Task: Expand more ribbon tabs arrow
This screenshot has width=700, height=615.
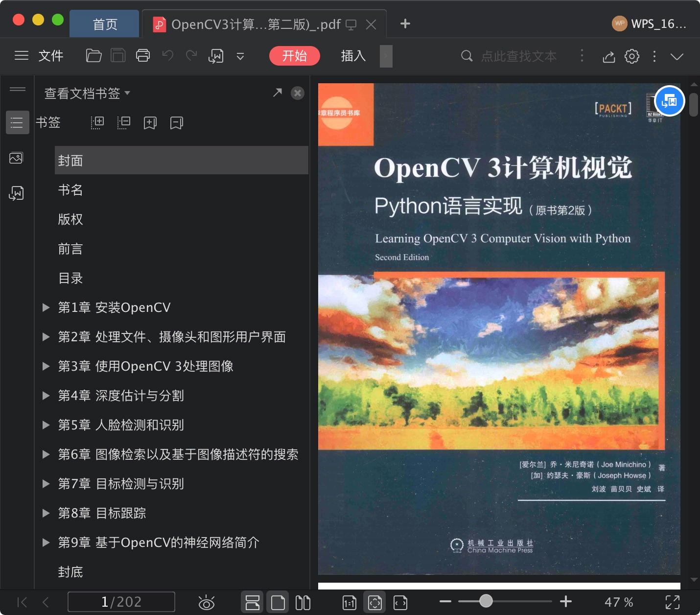Action: click(386, 56)
